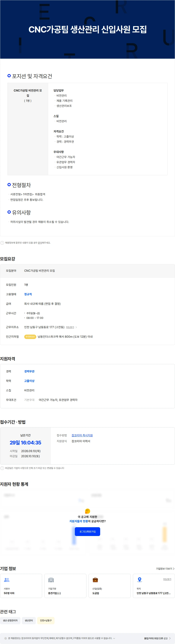
Task: Click the 로그인/회원가입 button
Action: 87,531
